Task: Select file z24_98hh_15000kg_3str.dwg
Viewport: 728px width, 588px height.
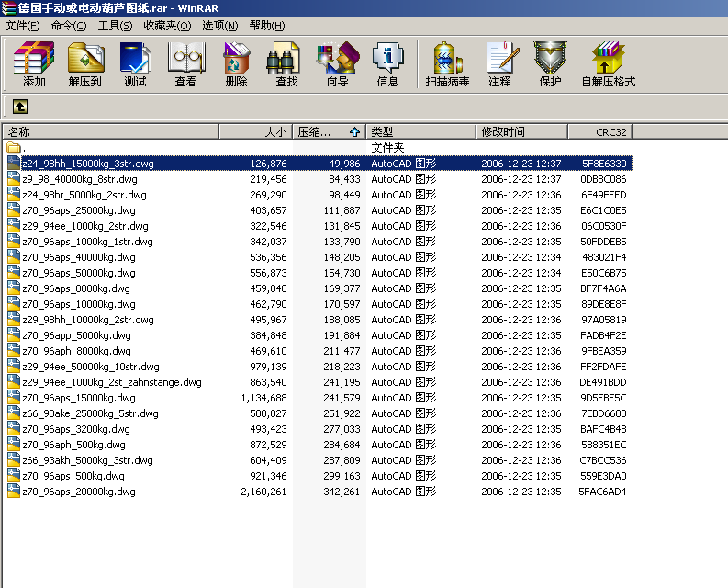Action: click(319, 164)
